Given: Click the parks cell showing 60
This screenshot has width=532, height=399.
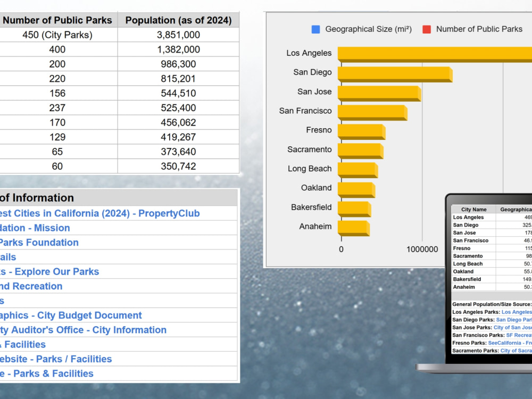Looking at the screenshot, I should [57, 166].
